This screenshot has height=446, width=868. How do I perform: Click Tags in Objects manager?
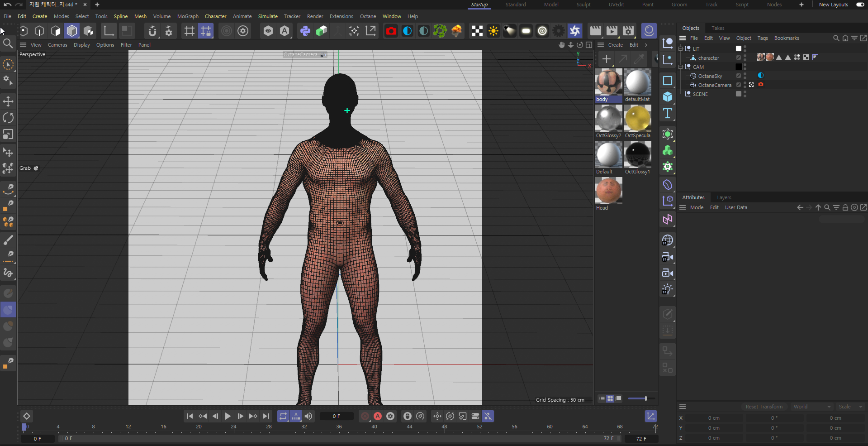click(x=763, y=38)
